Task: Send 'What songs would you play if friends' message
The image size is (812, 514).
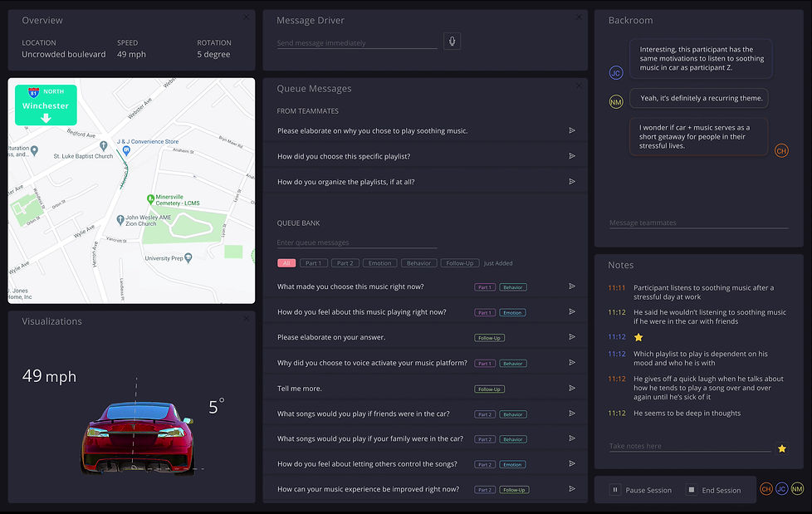Action: (x=572, y=414)
